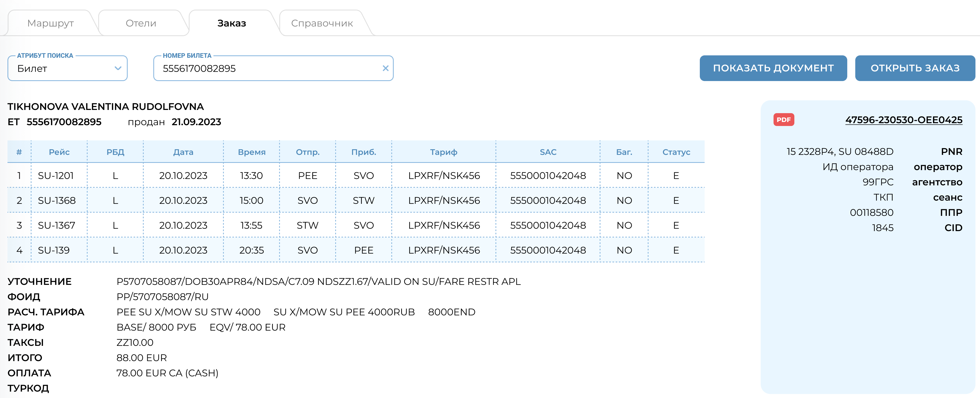The image size is (980, 398).
Task: Select the Заказ tab
Action: click(231, 23)
